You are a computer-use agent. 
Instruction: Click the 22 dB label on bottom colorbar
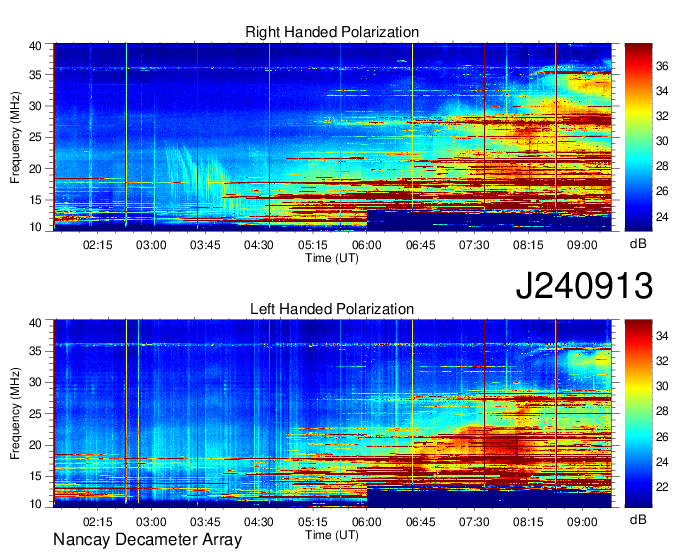tap(662, 487)
